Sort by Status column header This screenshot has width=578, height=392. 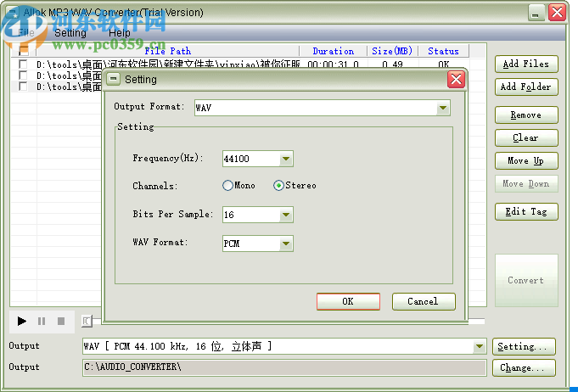[443, 51]
